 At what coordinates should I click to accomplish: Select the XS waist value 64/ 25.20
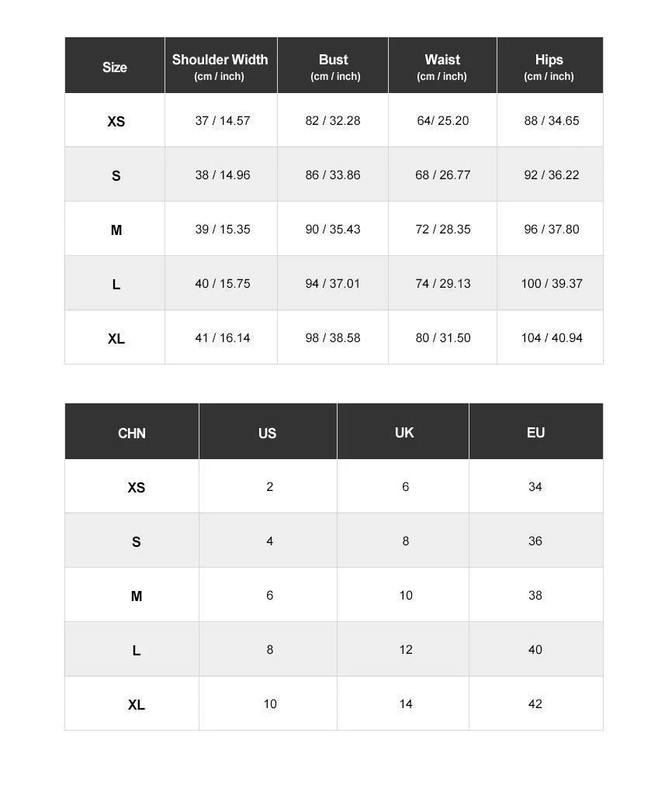[x=443, y=121]
